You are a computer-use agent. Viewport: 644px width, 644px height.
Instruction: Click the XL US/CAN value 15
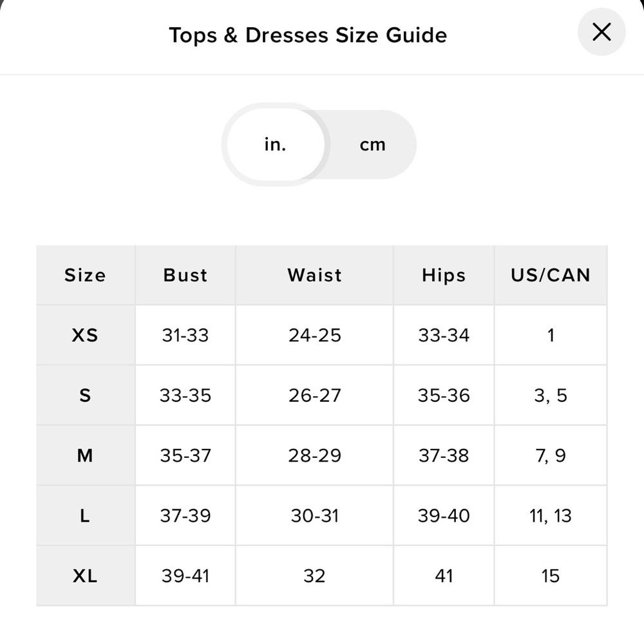pos(551,576)
